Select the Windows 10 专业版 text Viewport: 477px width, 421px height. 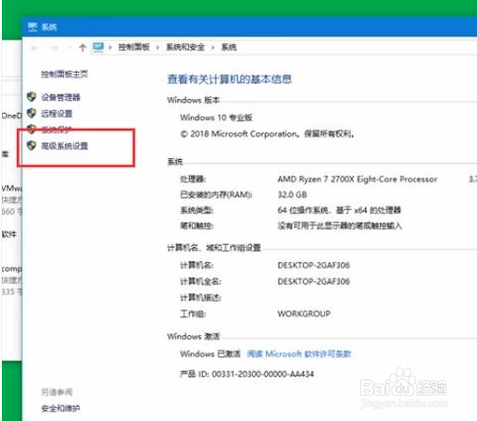coord(216,117)
